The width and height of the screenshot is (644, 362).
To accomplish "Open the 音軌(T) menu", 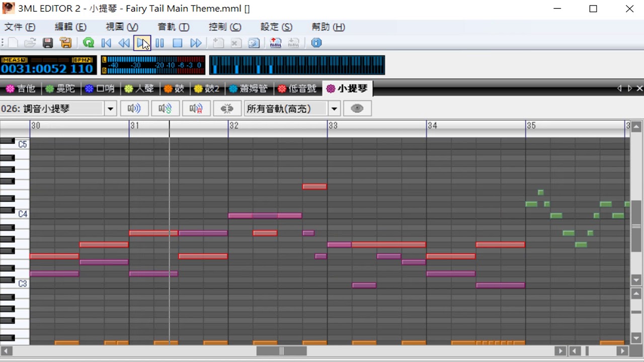I will pos(173,27).
